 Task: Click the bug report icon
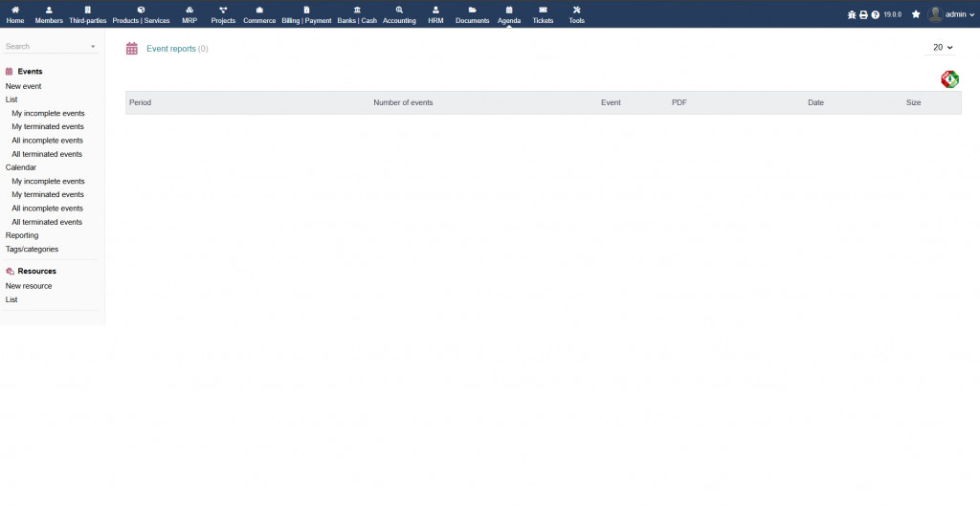851,14
